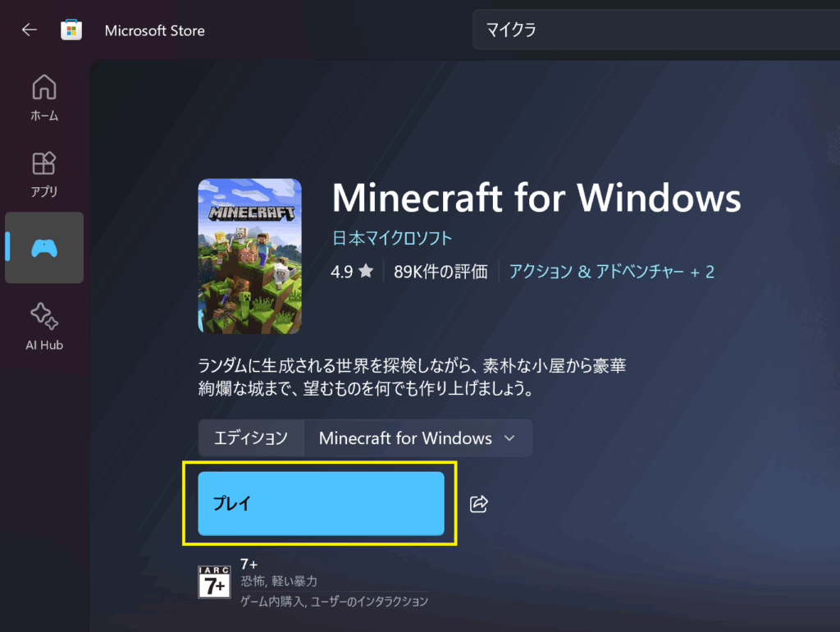840x632 pixels.
Task: Click the エディション label
Action: [x=251, y=438]
